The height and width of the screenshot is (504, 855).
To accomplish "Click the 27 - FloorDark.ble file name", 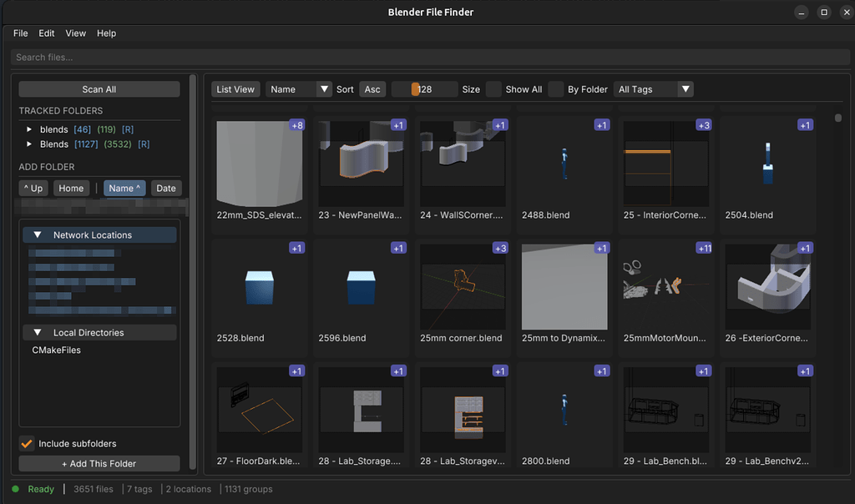I will tap(258, 461).
